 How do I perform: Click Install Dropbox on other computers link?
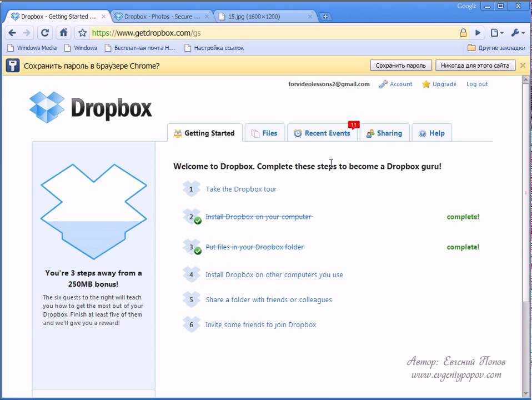tap(274, 274)
